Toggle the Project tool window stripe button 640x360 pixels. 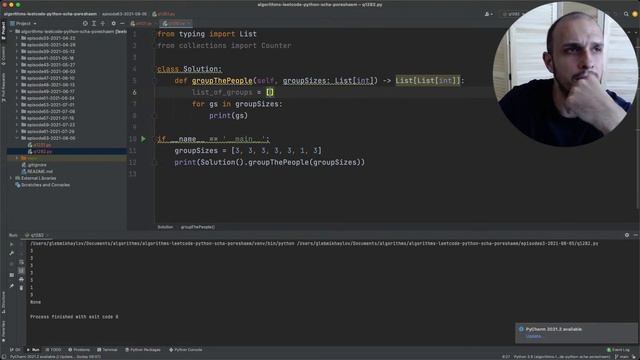click(3, 31)
